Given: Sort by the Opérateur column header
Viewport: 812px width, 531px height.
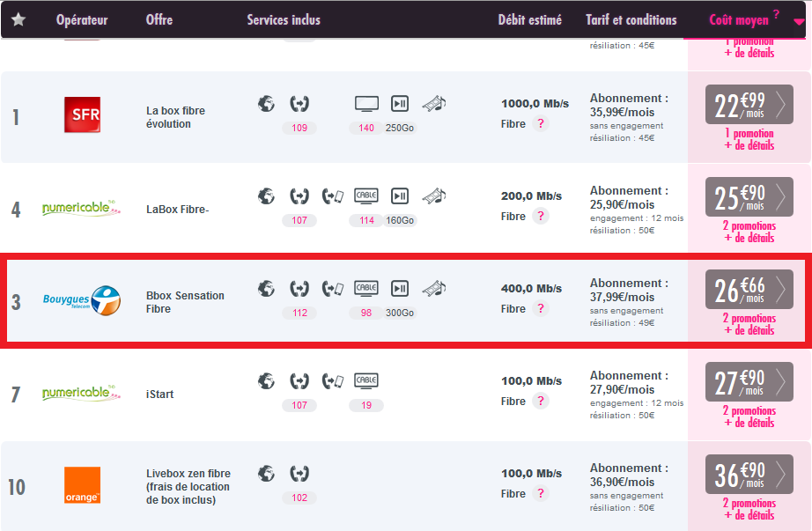Looking at the screenshot, I should 82,20.
